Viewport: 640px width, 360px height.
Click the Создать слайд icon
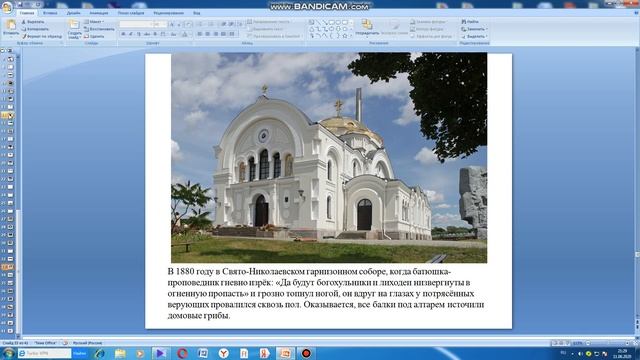click(74, 24)
